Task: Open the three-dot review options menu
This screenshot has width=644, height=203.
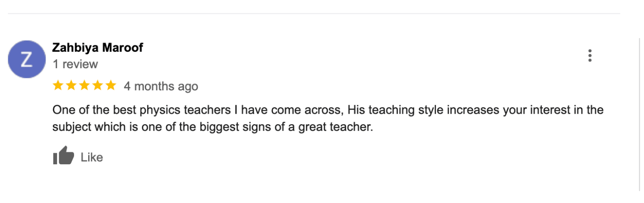Action: 590,56
